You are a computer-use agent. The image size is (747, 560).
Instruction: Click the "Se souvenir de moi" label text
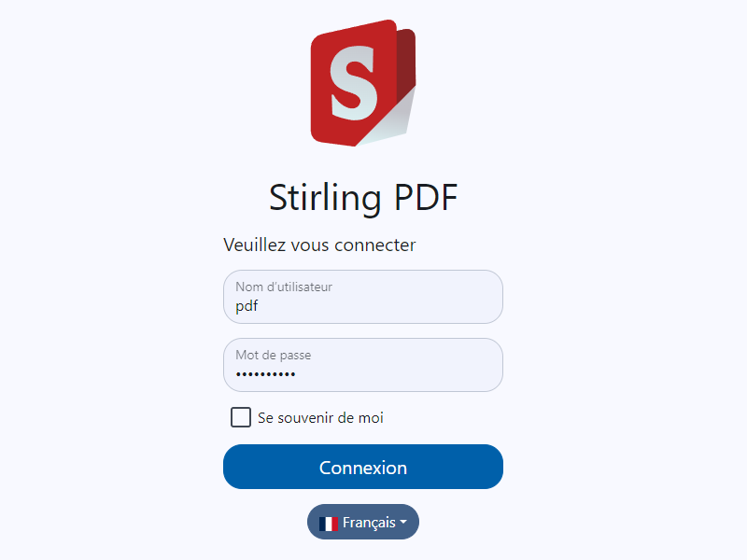320,418
